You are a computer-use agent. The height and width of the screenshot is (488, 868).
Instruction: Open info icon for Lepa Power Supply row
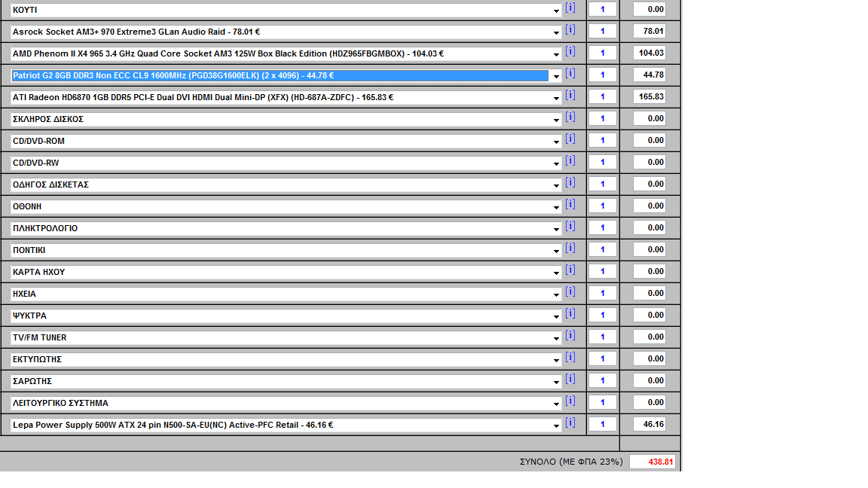tap(570, 423)
